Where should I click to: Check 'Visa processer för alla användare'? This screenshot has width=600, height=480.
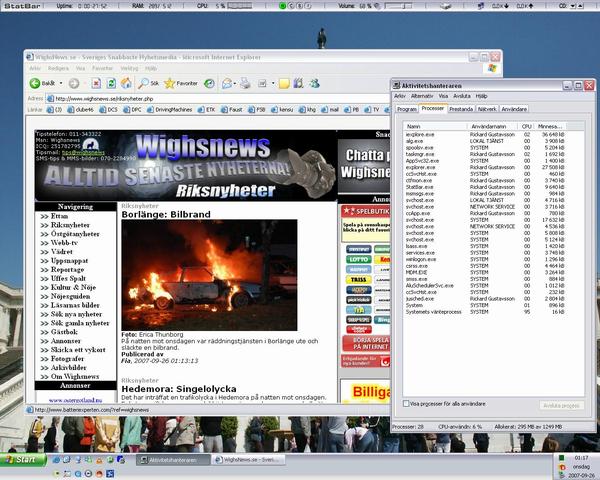point(404,404)
